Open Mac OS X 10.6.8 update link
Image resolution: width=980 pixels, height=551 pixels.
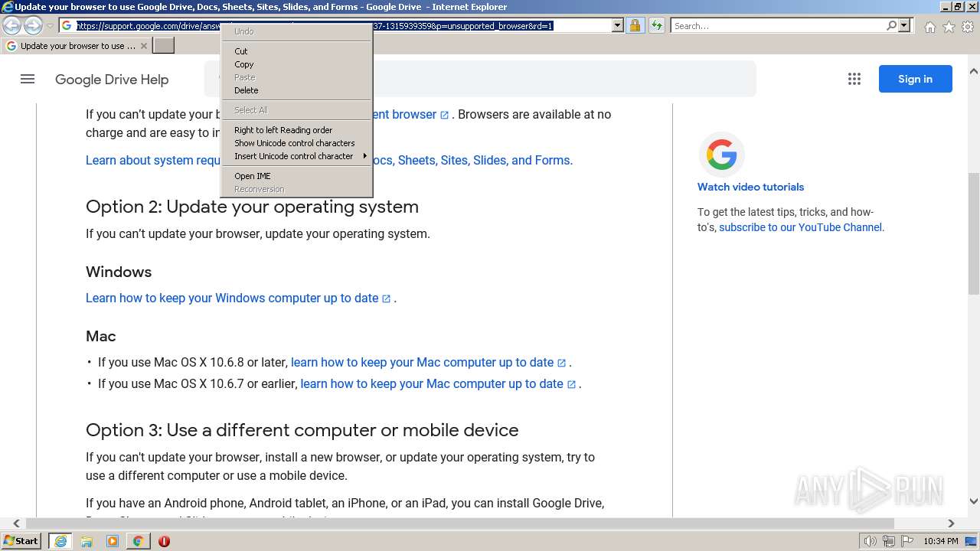[x=428, y=362]
